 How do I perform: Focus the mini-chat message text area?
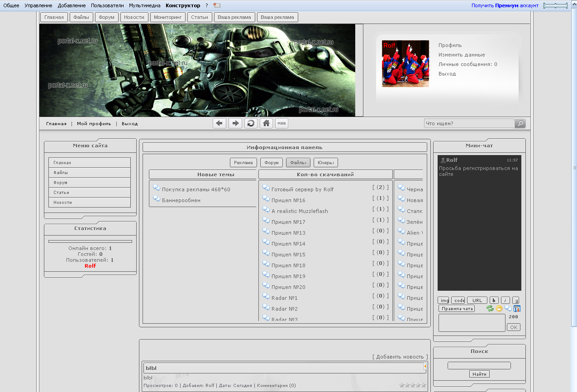472,323
